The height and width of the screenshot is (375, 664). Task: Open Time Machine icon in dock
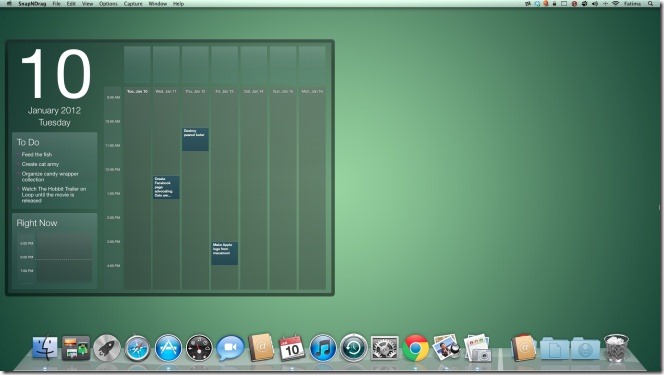coord(354,348)
